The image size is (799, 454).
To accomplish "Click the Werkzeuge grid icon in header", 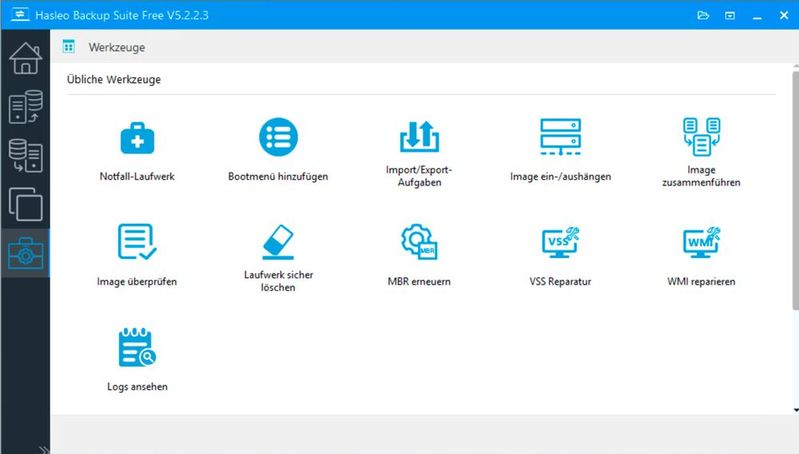I will [69, 47].
